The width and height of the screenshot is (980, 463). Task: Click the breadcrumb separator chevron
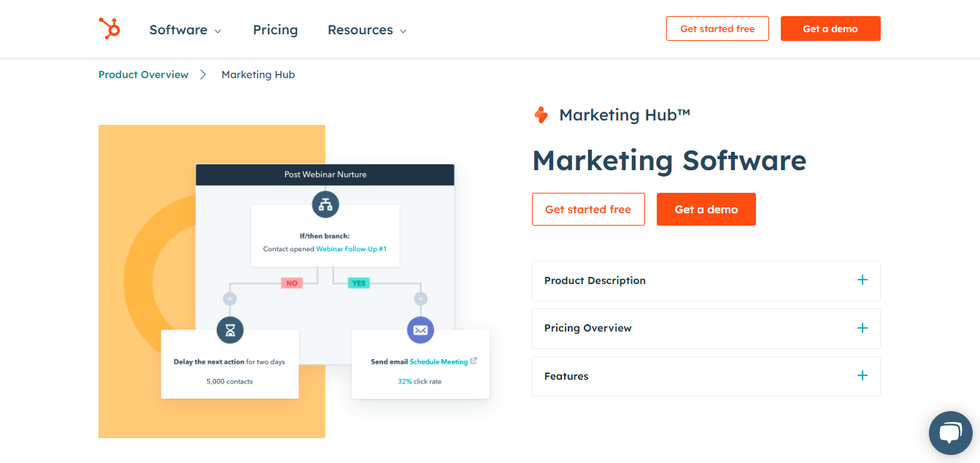203,74
